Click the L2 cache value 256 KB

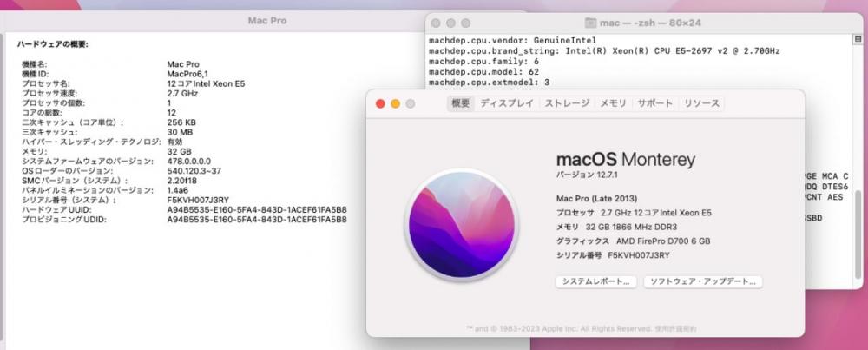[181, 122]
